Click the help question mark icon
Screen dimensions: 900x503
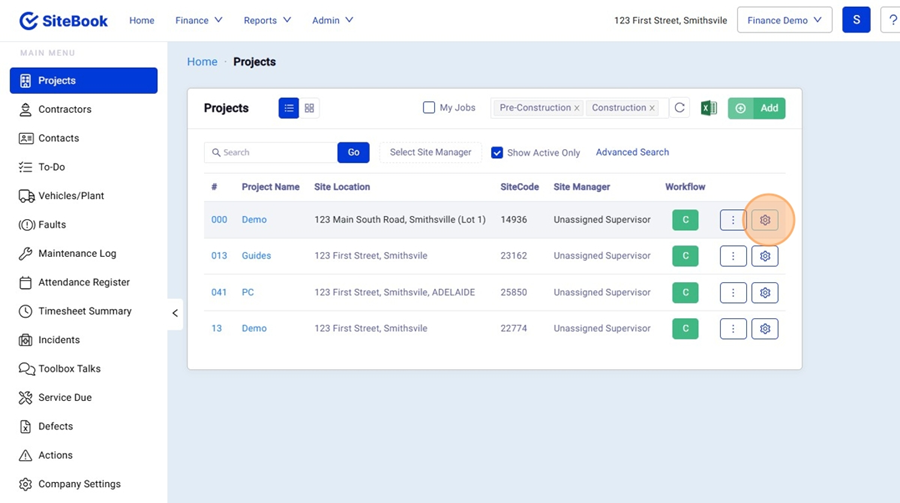pyautogui.click(x=891, y=20)
